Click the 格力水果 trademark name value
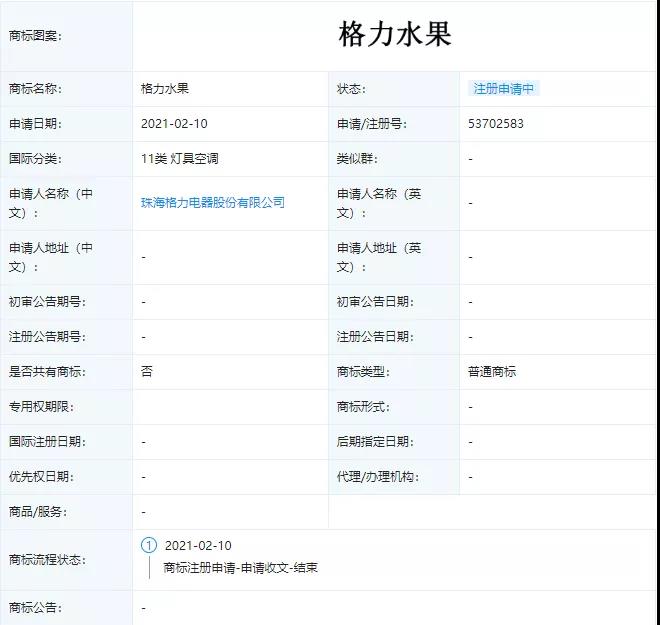The height and width of the screenshot is (625, 660). (165, 89)
